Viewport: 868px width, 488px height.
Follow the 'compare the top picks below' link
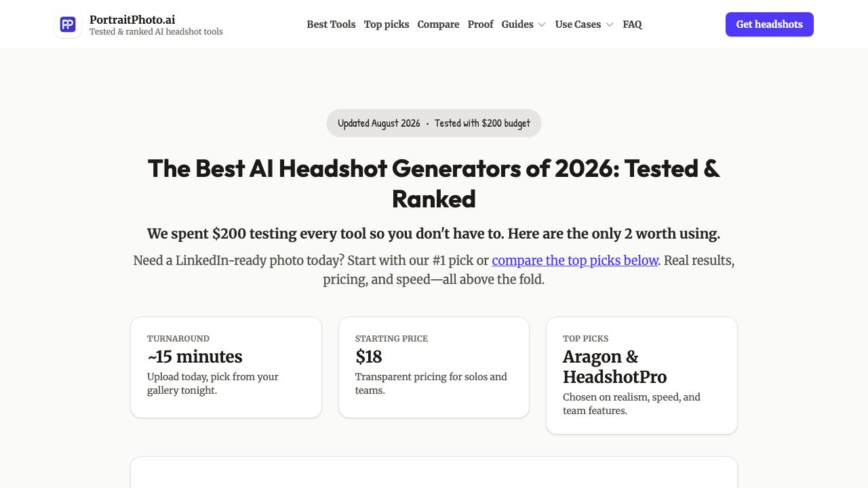(x=575, y=260)
